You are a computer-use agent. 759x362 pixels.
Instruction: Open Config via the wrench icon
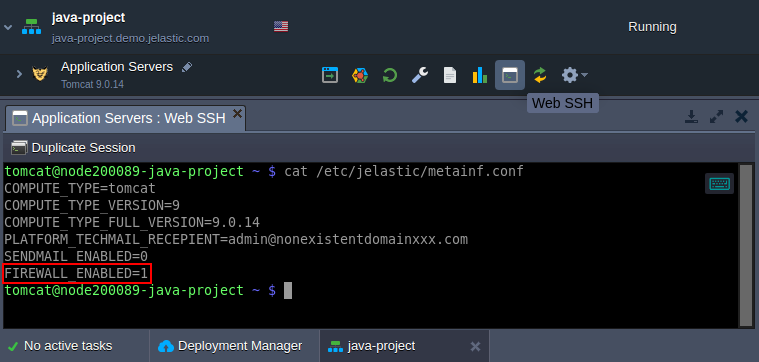[x=420, y=75]
